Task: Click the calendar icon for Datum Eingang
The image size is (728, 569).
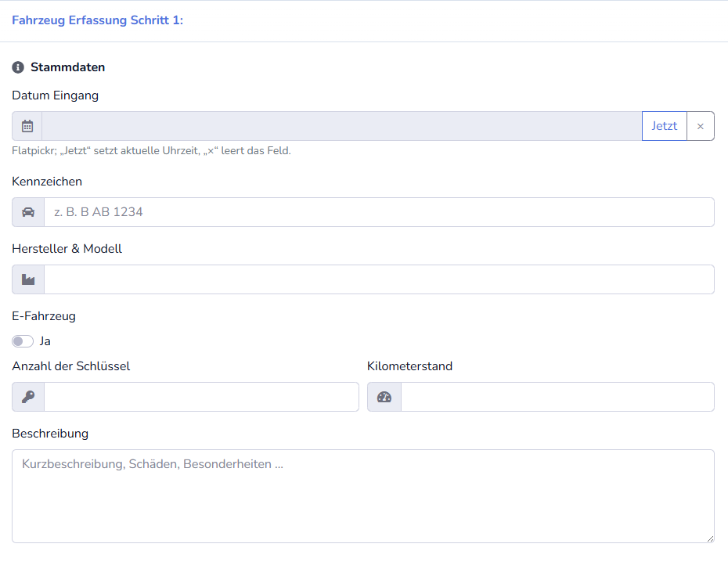Action: 27,126
